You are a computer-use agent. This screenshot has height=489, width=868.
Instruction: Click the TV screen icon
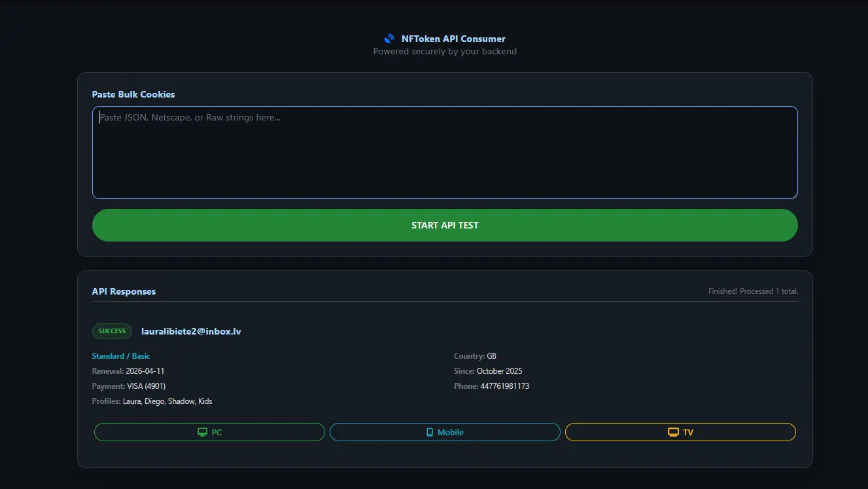coord(673,433)
